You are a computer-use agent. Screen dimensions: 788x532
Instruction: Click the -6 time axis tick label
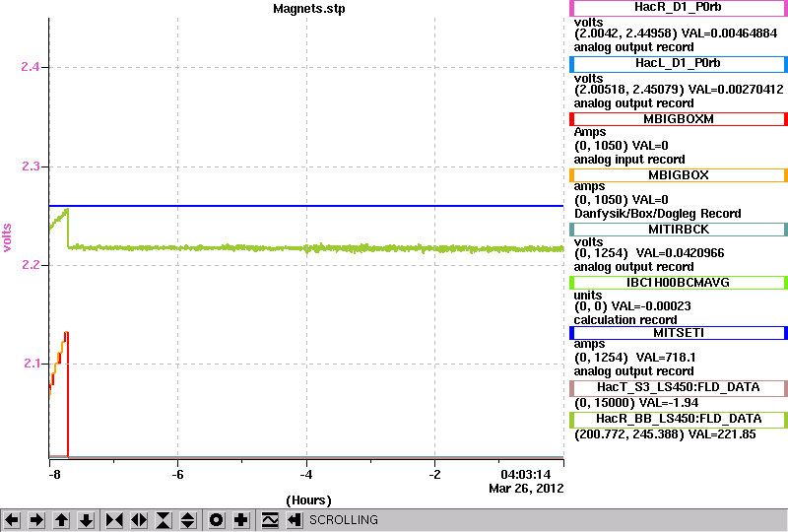click(x=177, y=475)
